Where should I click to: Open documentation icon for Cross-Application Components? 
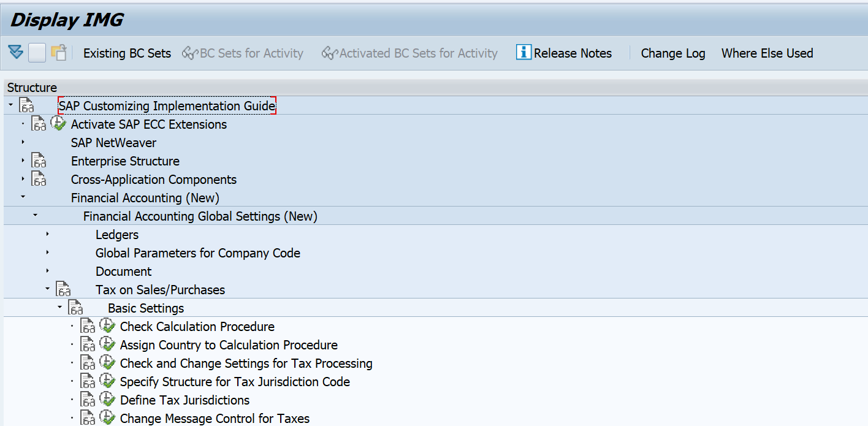tap(39, 180)
